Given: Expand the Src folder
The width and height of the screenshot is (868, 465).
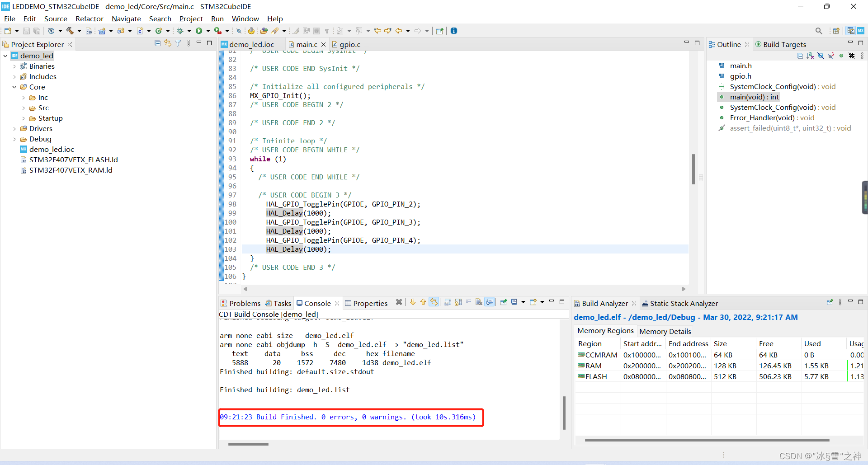Looking at the screenshot, I should pyautogui.click(x=24, y=108).
